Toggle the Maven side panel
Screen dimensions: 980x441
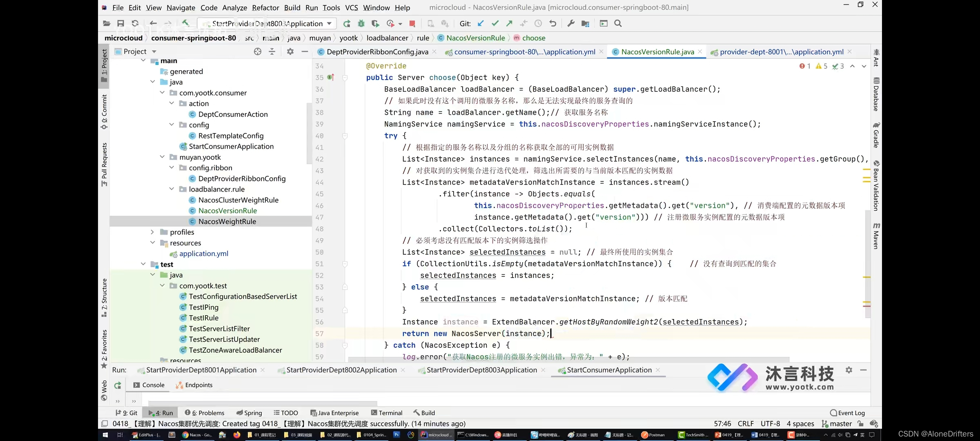click(876, 236)
